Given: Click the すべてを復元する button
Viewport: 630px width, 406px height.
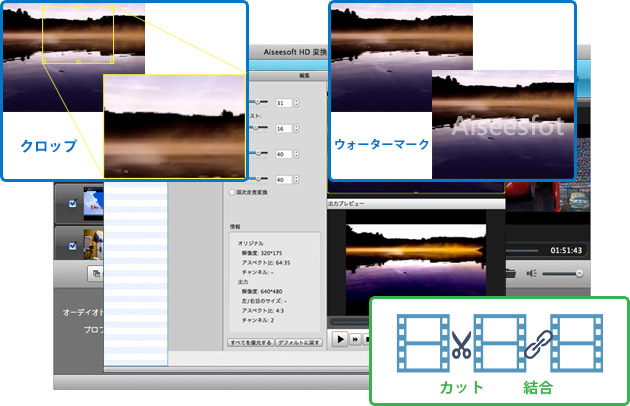Looking at the screenshot, I should tap(250, 342).
